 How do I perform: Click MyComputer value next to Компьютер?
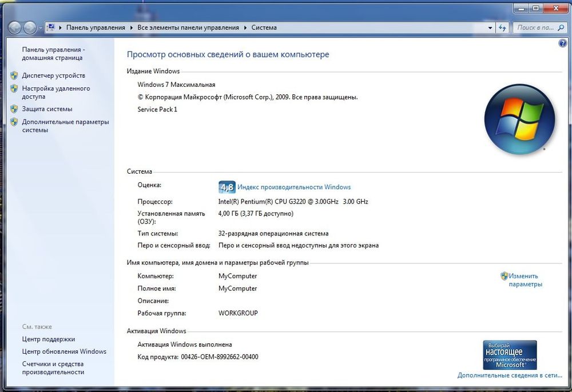[238, 276]
